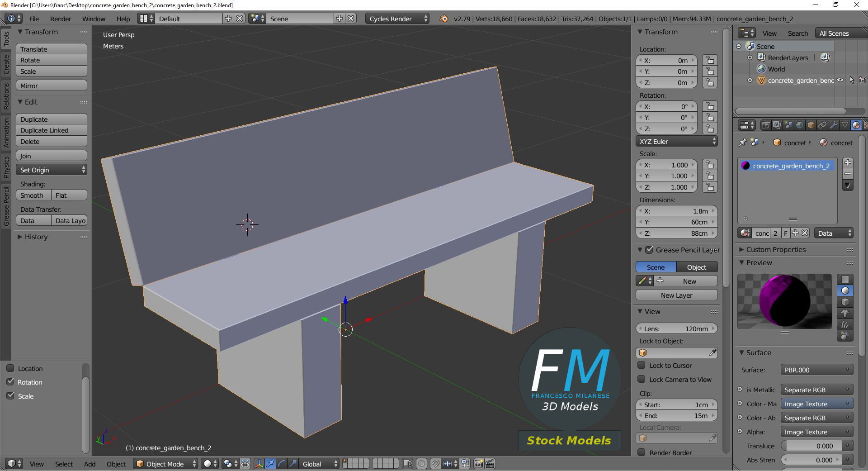Open the XYZ Euler rotation mode dropdown
Viewport: 868px width, 471px height.
point(676,141)
